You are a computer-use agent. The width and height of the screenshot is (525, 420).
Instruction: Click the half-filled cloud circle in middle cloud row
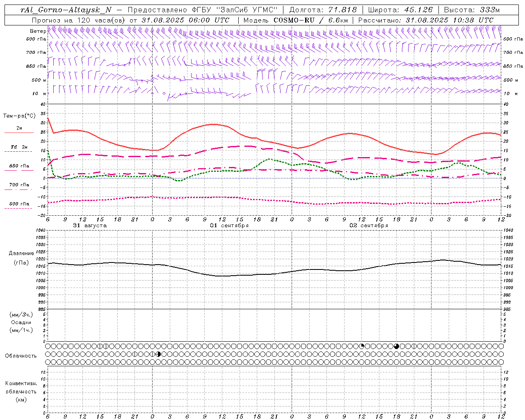[x=159, y=354]
